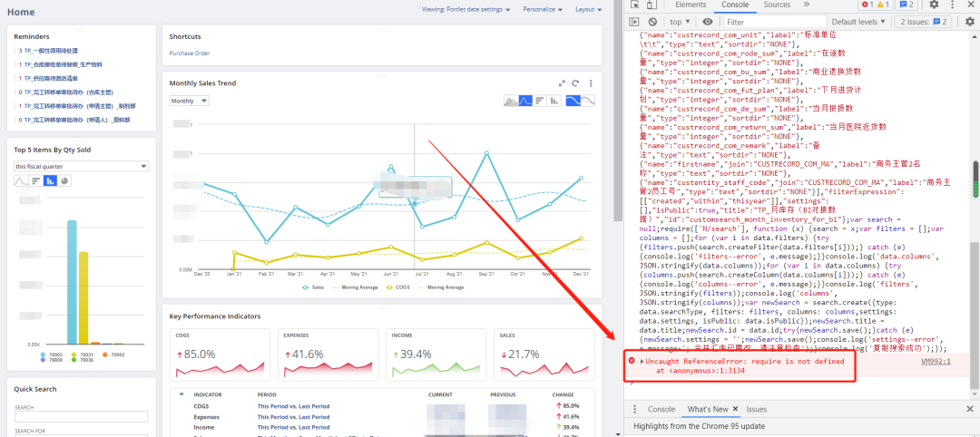Create live expression with eye icon
The height and width of the screenshot is (437, 980).
tap(707, 22)
